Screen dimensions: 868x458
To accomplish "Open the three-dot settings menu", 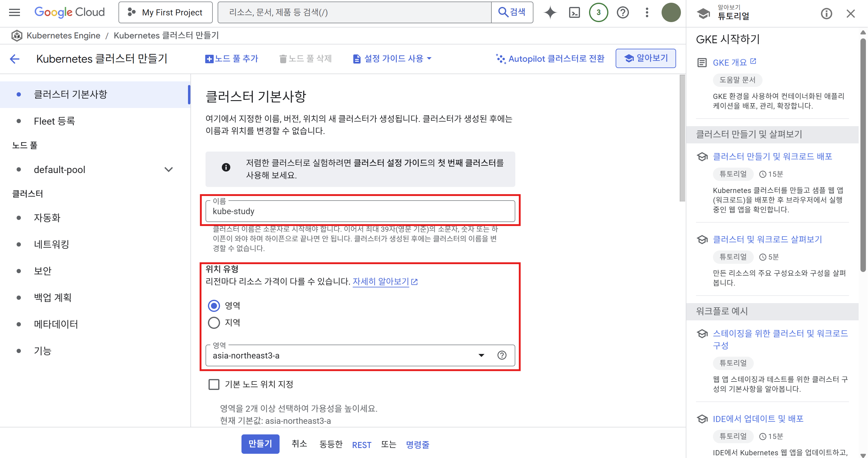I will tap(647, 12).
